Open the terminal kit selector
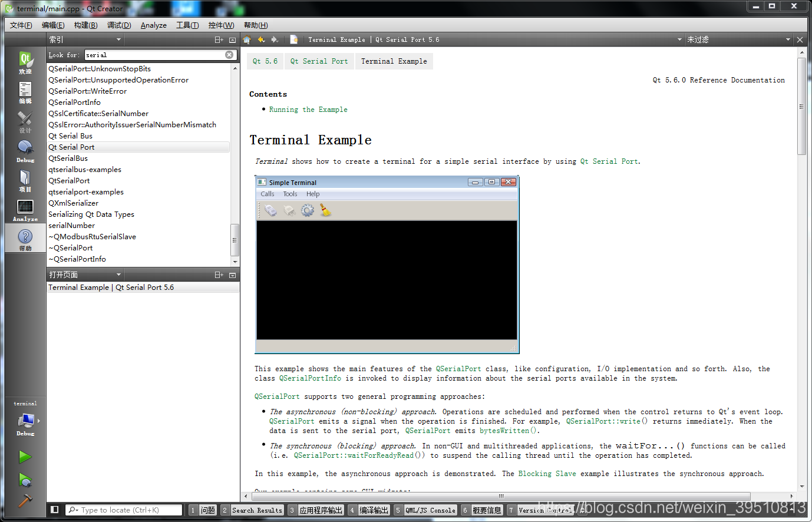 click(x=25, y=419)
